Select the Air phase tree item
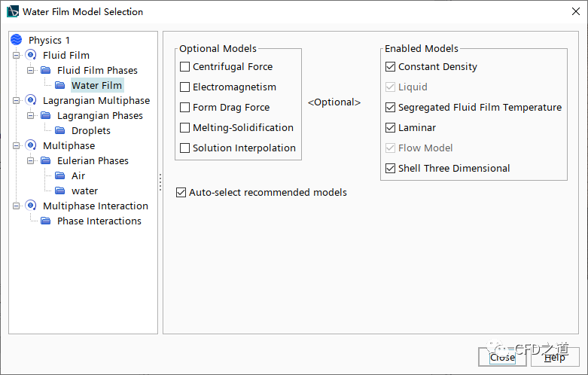 click(78, 175)
